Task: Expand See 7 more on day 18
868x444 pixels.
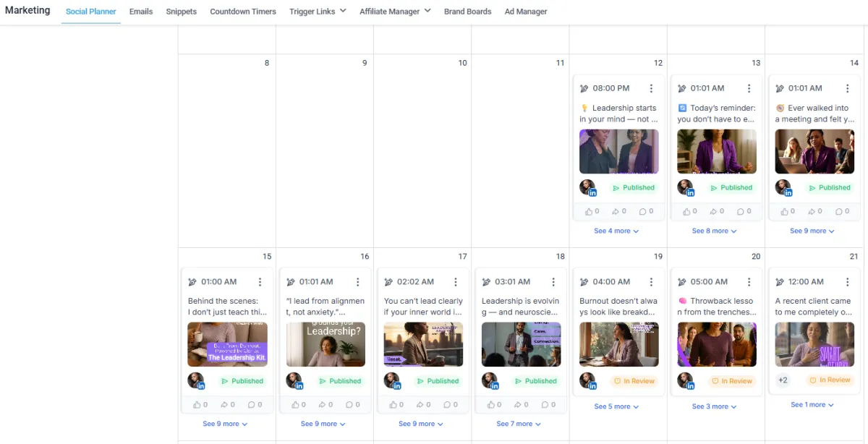Action: (x=519, y=424)
